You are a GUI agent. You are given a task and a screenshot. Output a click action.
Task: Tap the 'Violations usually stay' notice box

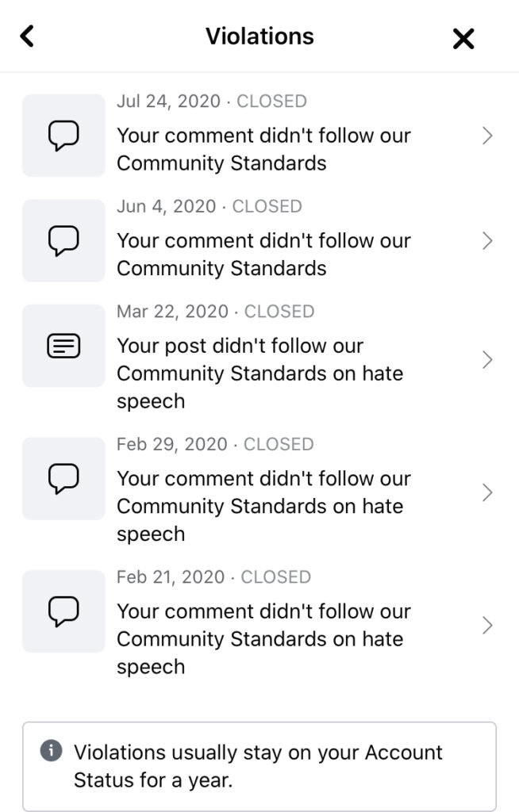click(259, 766)
